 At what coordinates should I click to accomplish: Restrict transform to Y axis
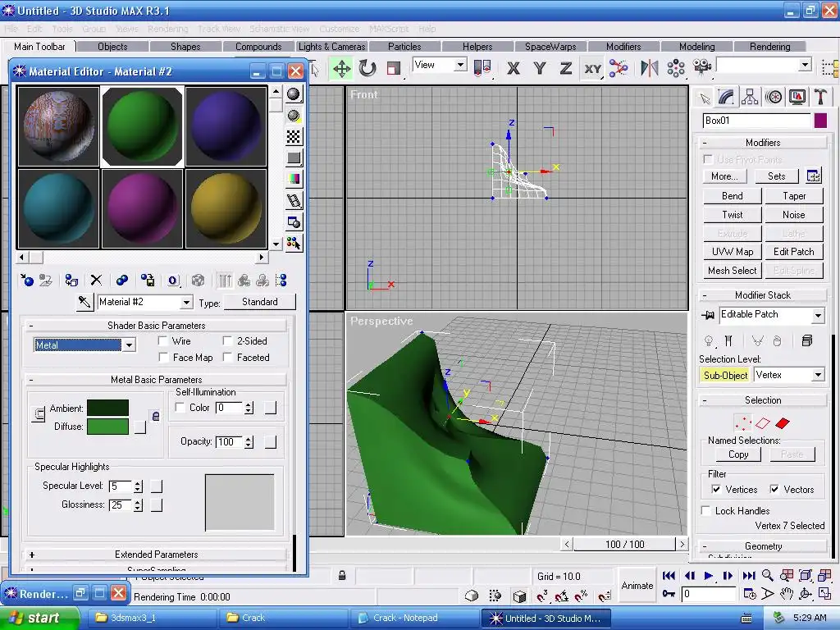pos(540,69)
